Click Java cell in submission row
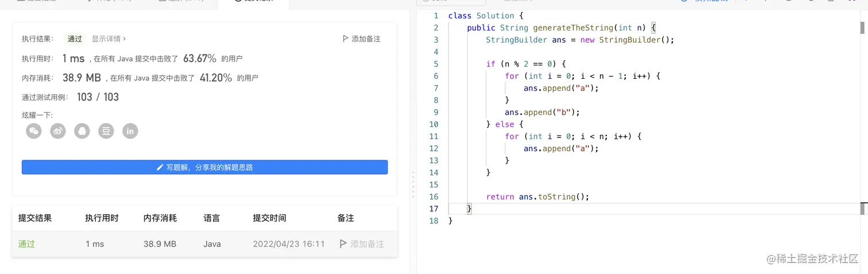The image size is (868, 274). [212, 244]
